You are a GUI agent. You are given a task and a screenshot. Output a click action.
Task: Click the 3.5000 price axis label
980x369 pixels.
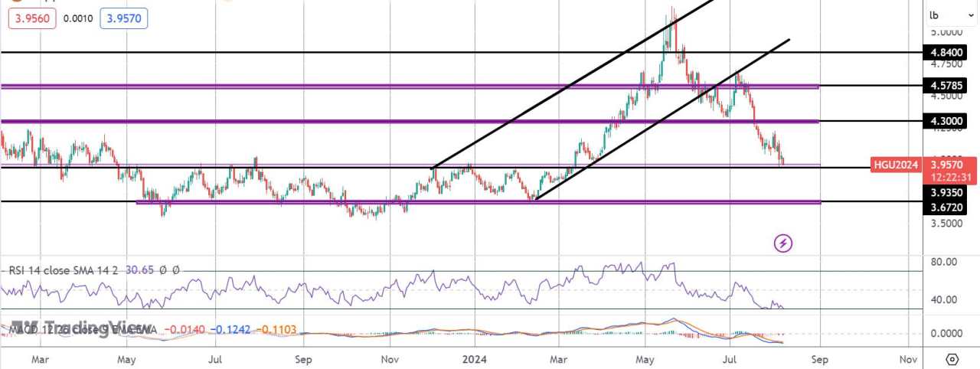pyautogui.click(x=946, y=224)
